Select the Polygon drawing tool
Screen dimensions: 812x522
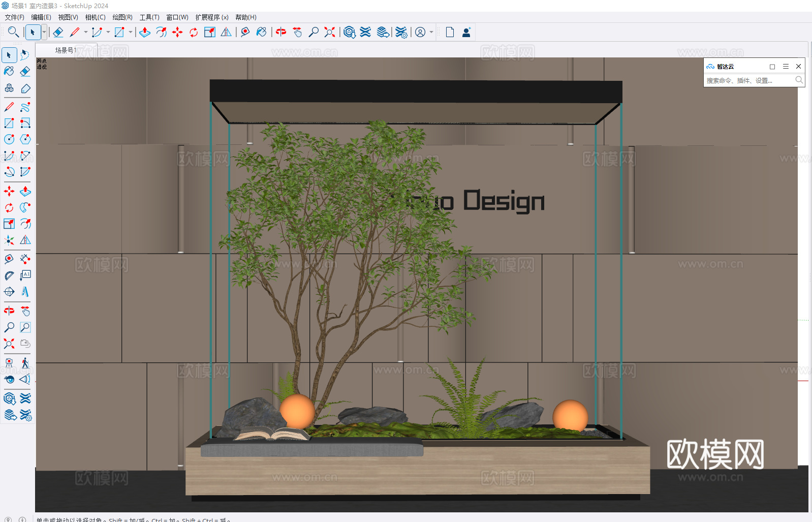(25, 139)
